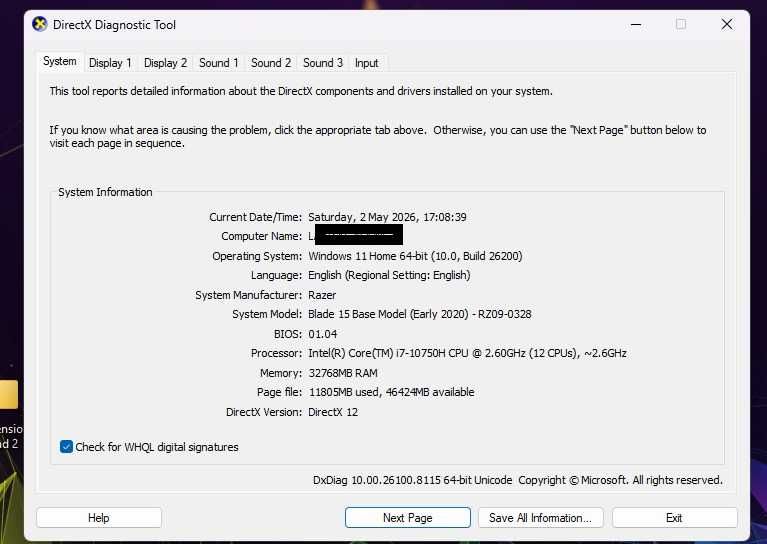Click the 'Processor:' label

point(277,353)
